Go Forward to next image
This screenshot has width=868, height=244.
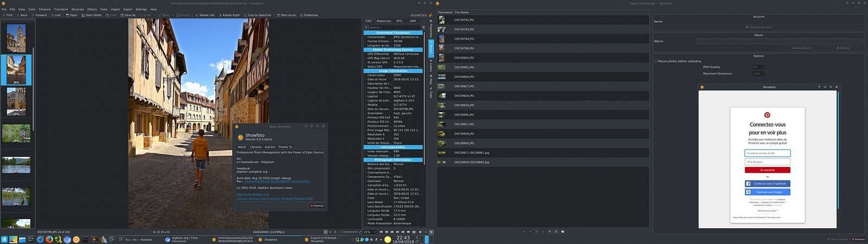[39, 15]
